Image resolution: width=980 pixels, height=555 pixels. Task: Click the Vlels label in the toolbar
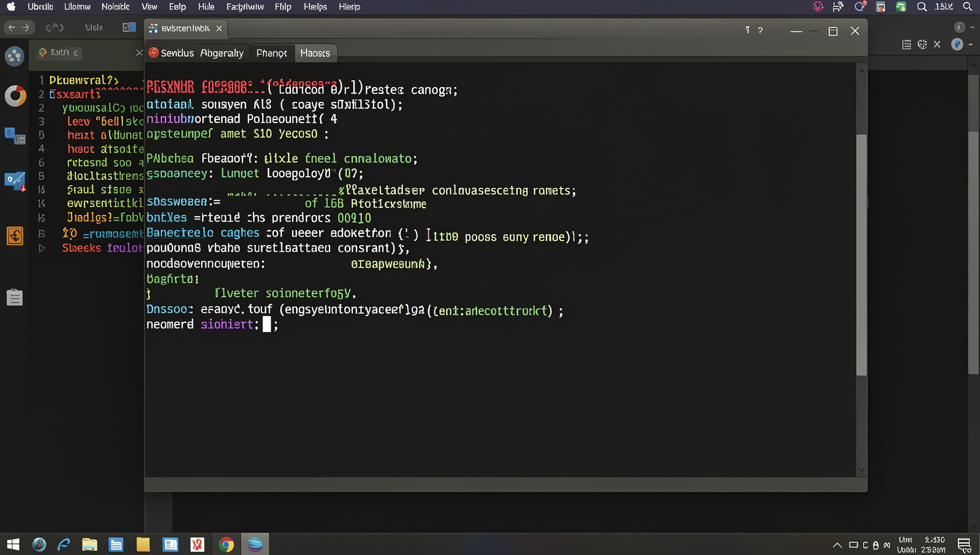point(94,28)
